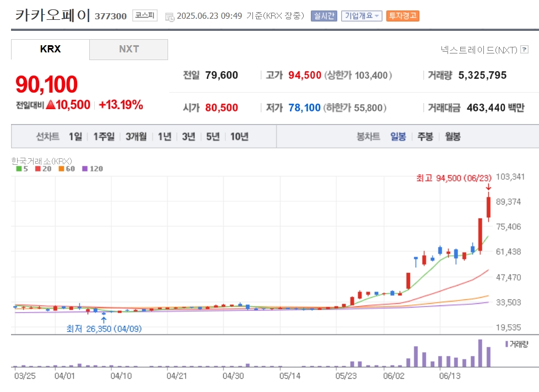This screenshot has width=539, height=392.
Task: Click the +13.19% change rate
Action: pyautogui.click(x=121, y=105)
